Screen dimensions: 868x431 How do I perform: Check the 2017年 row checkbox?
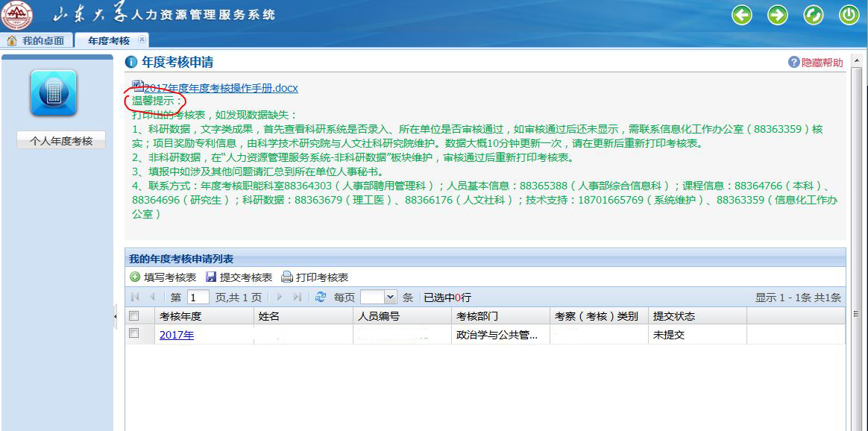(x=134, y=334)
